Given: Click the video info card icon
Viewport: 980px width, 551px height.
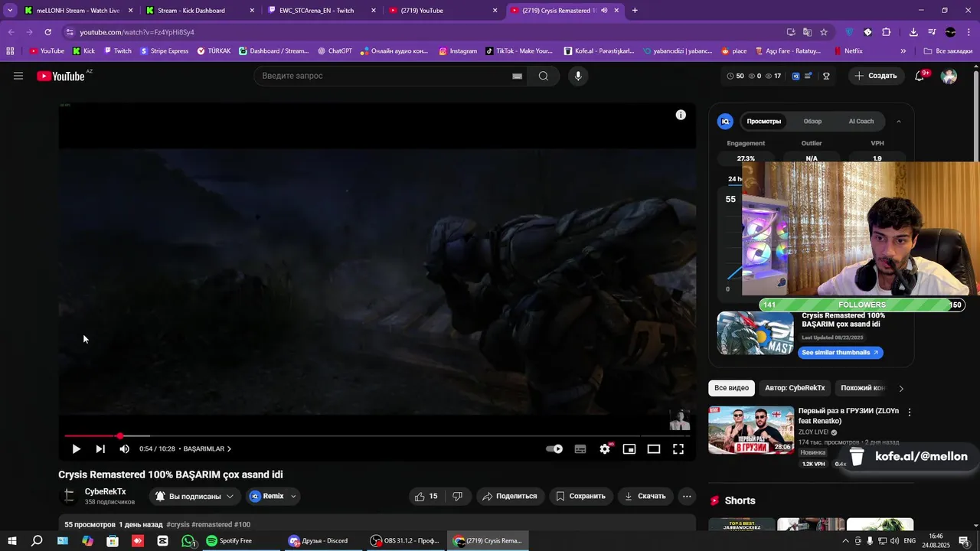Looking at the screenshot, I should coord(681,115).
